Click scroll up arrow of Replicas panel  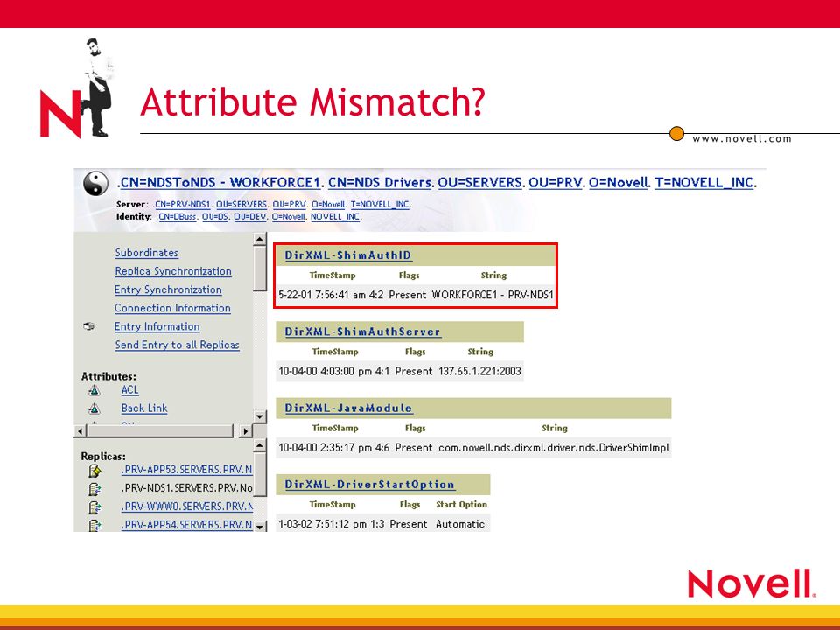tap(260, 445)
